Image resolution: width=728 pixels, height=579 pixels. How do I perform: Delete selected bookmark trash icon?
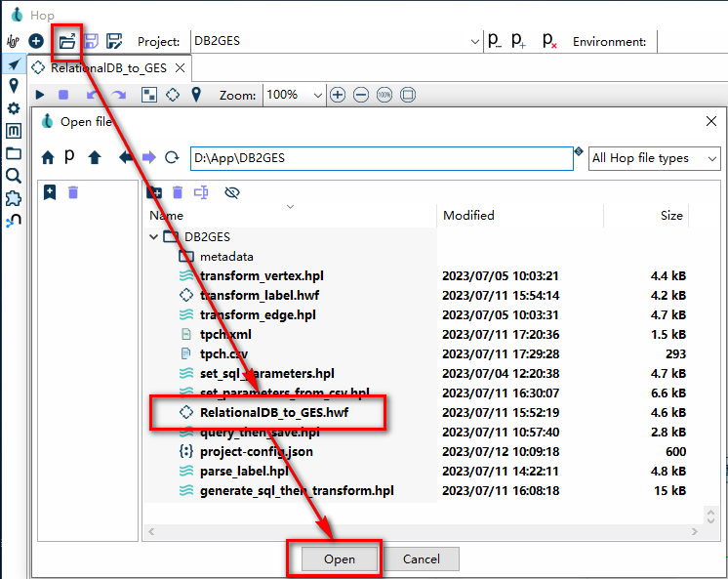tap(73, 192)
